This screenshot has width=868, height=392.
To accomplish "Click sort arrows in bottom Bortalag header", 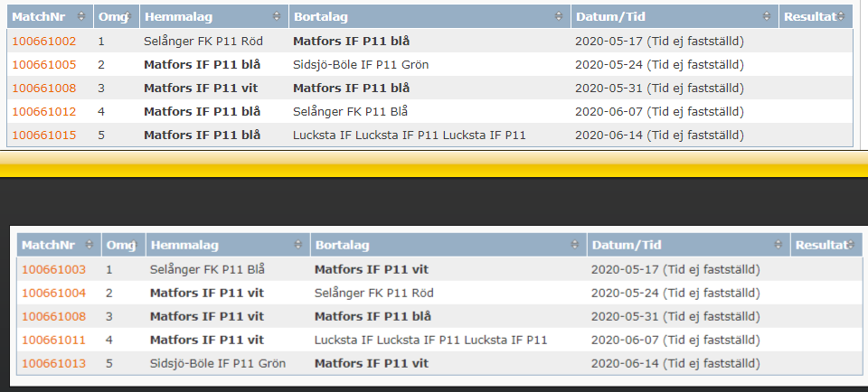I will (573, 245).
